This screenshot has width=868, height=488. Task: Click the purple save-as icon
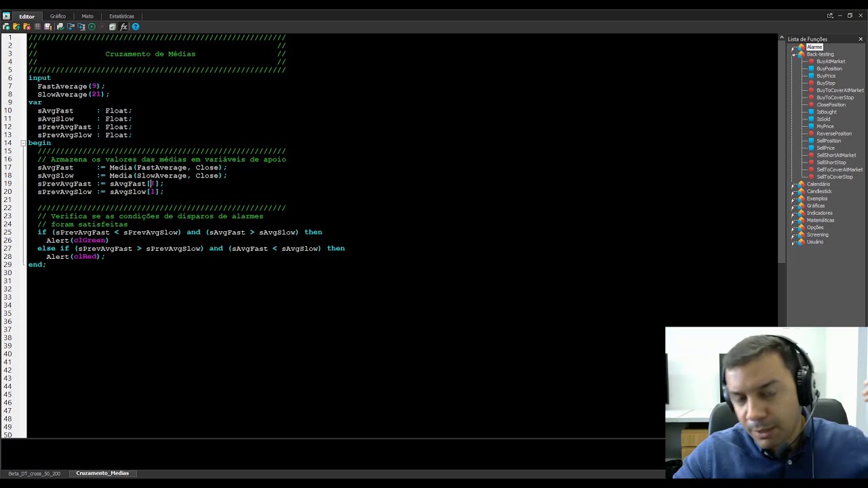coord(47,26)
